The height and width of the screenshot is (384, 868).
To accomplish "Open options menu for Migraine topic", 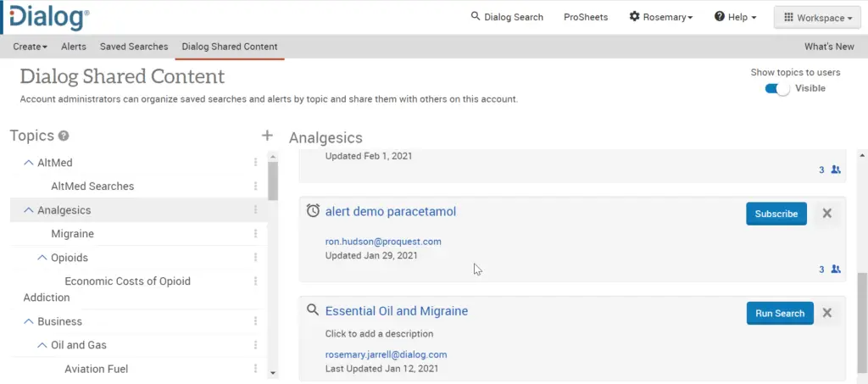I will click(255, 233).
